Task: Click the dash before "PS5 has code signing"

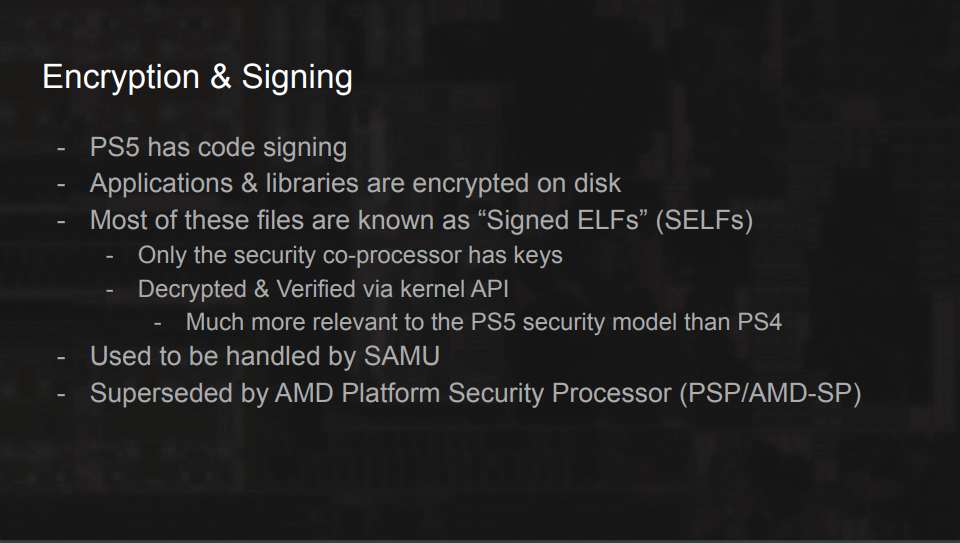Action: pos(61,148)
